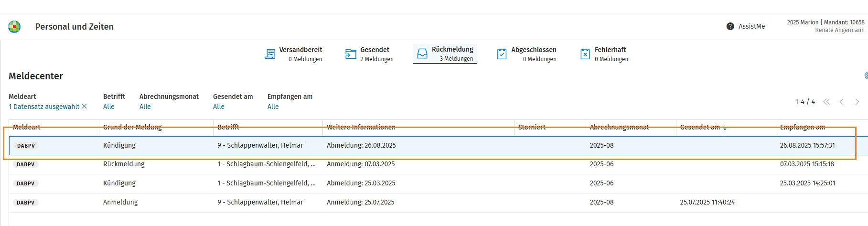868x226 pixels.
Task: Click the Versandbereit outbox icon
Action: click(x=270, y=54)
